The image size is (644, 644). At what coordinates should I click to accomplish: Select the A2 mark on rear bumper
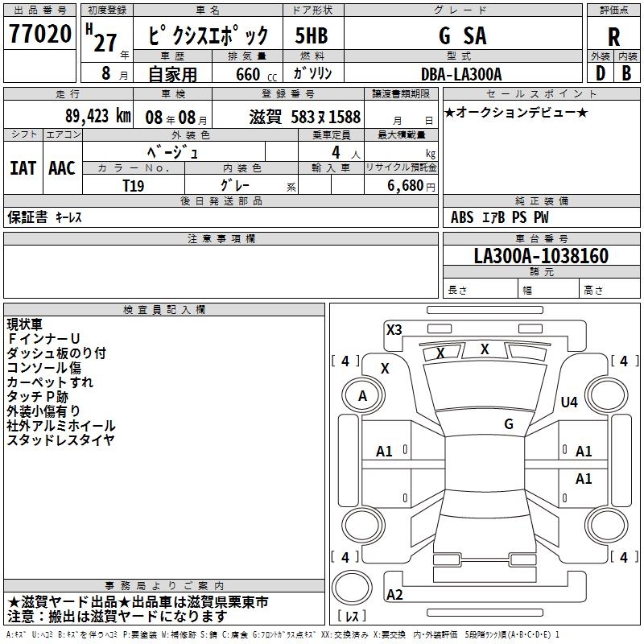tap(394, 594)
